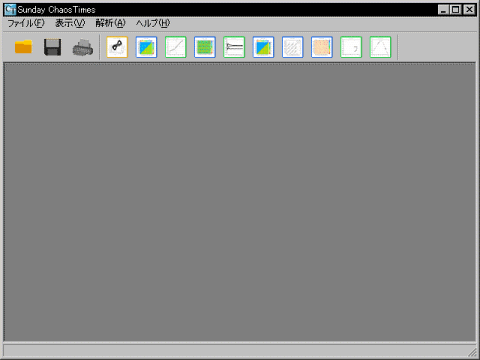Image resolution: width=480 pixels, height=360 pixels.
Task: Maximize the Sunday ChaosTimes window
Action: click(x=456, y=9)
